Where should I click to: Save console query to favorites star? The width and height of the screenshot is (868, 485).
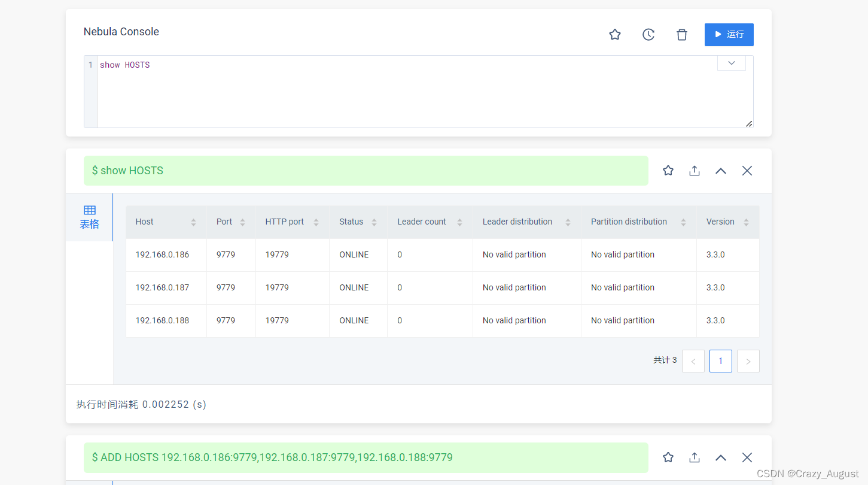615,35
